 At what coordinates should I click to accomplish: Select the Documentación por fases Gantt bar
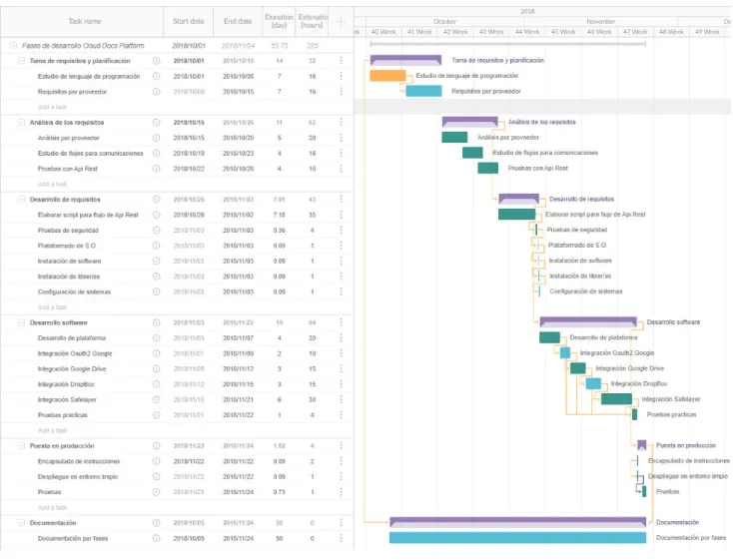pyautogui.click(x=517, y=538)
